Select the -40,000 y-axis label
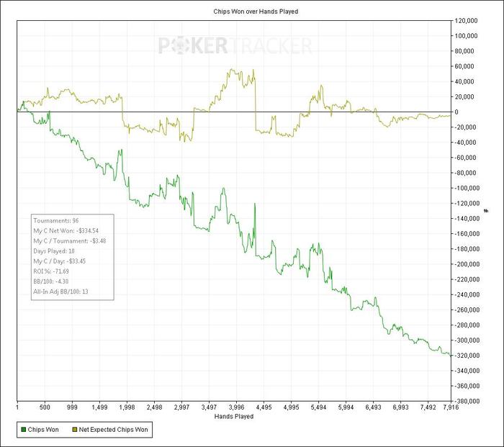Image resolution: width=504 pixels, height=447 pixels. (465, 143)
